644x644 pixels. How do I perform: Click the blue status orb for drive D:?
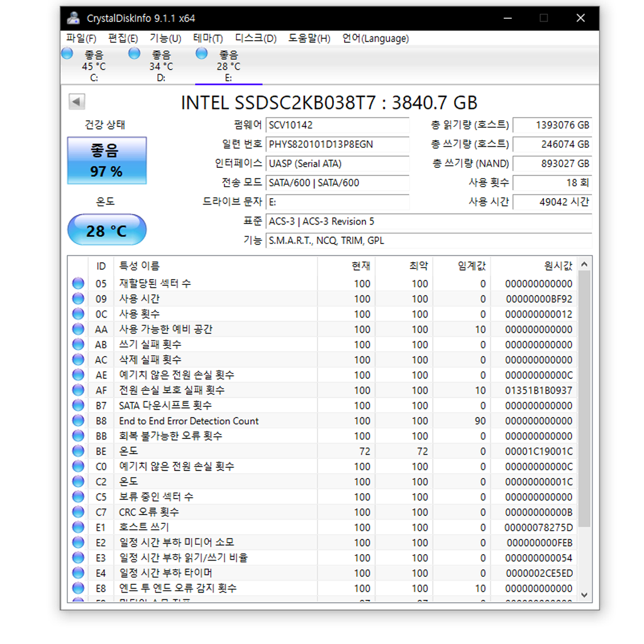pyautogui.click(x=135, y=53)
